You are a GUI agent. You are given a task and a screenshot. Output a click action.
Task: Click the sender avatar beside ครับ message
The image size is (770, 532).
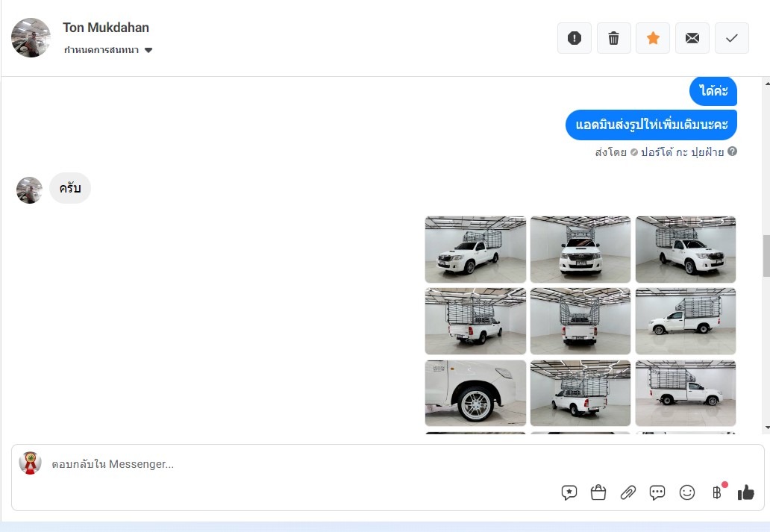(x=29, y=190)
